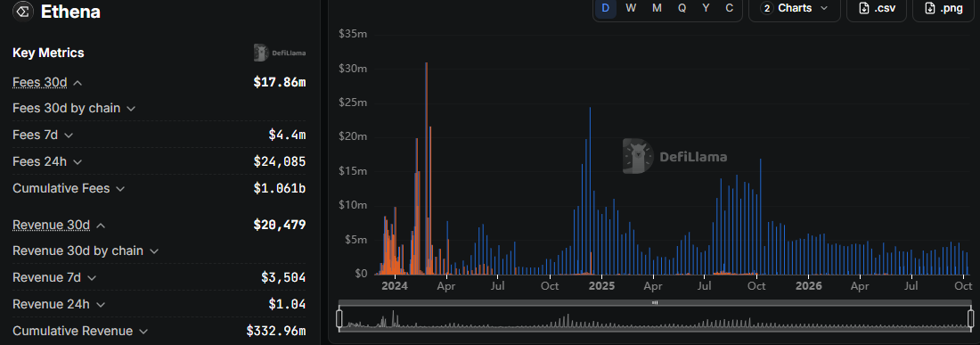Switch to cumulative C view
This screenshot has height=345, width=980.
pos(729,8)
